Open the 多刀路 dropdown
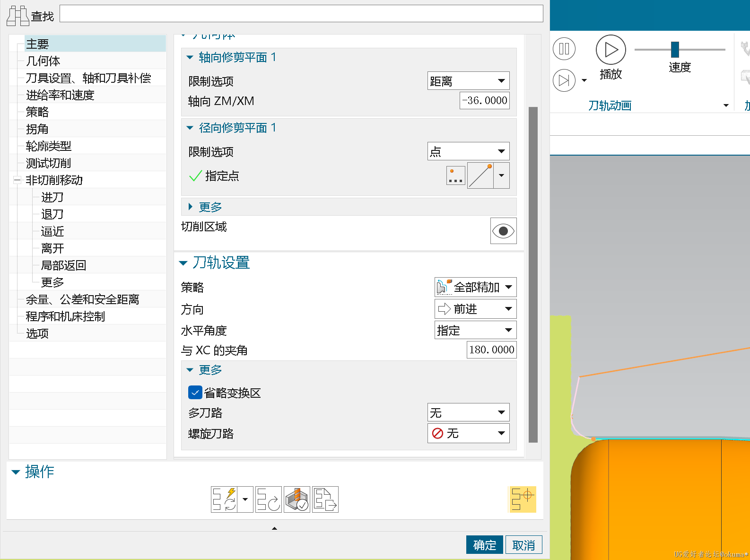The width and height of the screenshot is (750, 560). coord(469,412)
